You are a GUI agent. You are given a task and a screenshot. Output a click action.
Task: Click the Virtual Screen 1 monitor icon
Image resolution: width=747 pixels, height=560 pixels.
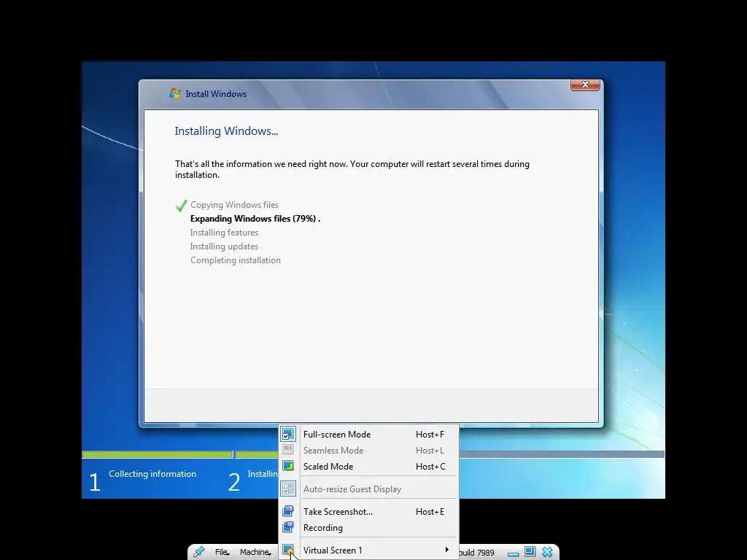(287, 550)
